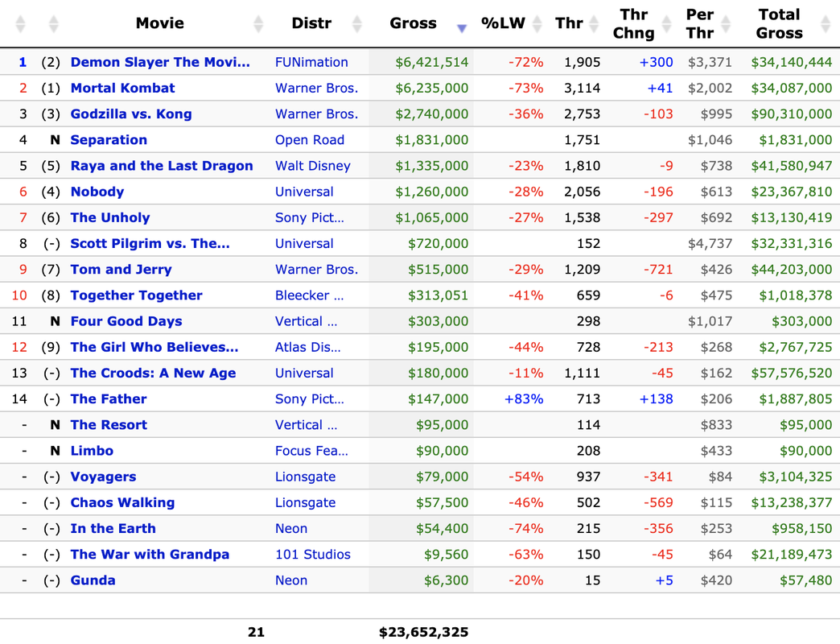Click the Thr column header

pyautogui.click(x=569, y=23)
